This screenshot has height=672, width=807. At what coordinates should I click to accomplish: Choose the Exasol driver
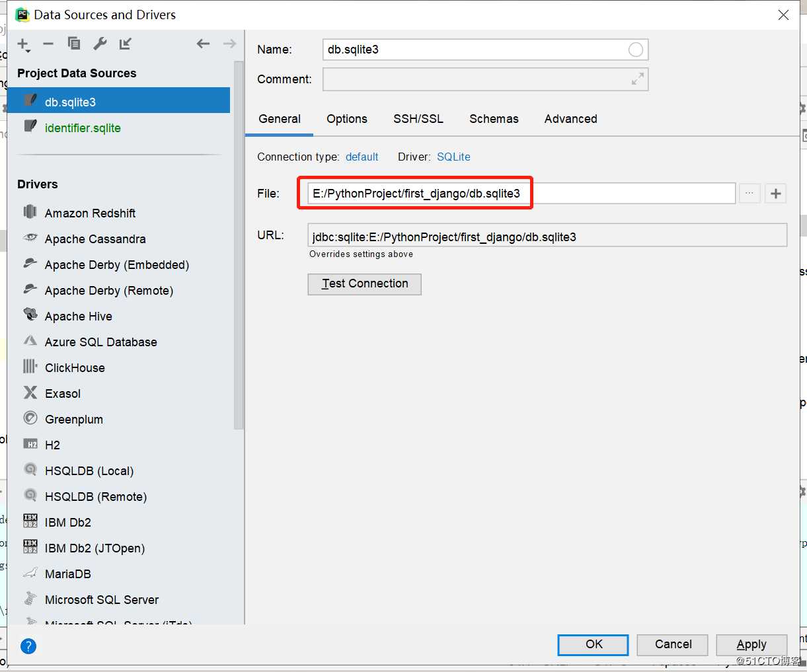coord(63,393)
